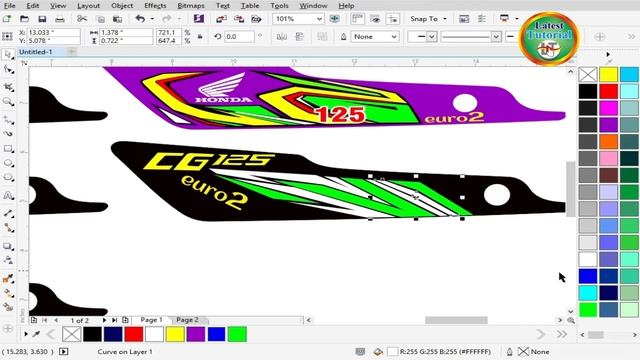
Task: Add new document tab plus button
Action: [x=71, y=52]
